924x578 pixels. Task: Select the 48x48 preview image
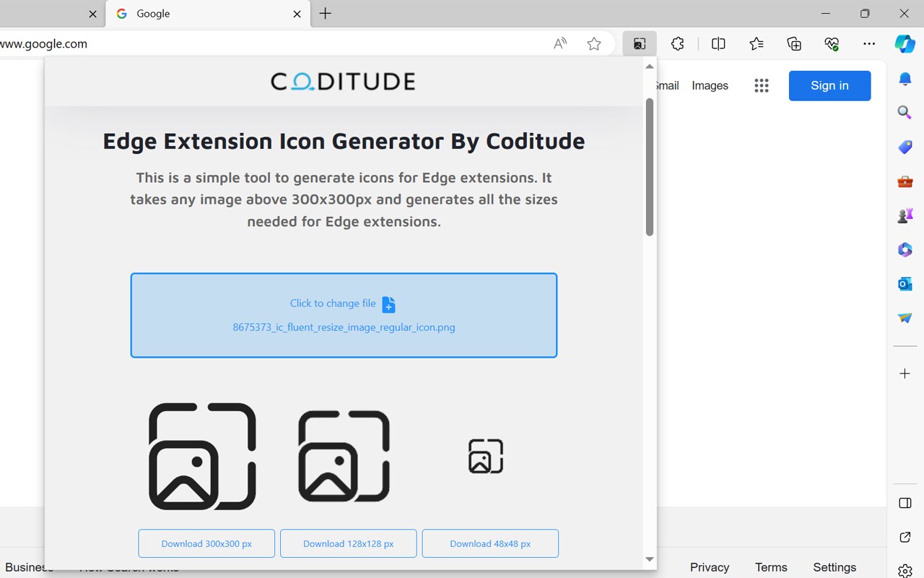pyautogui.click(x=486, y=456)
